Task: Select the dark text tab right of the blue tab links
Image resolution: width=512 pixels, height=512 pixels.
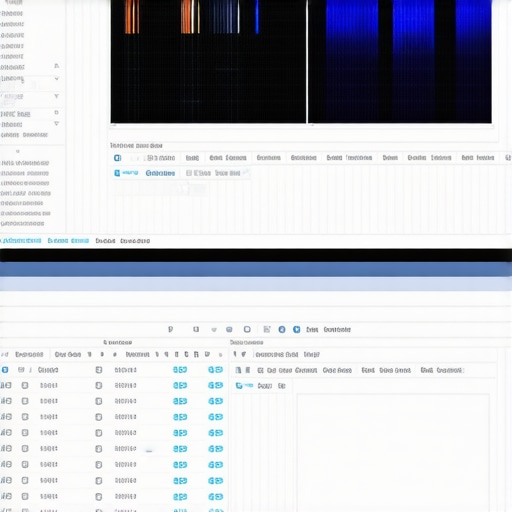Action: click(x=123, y=241)
